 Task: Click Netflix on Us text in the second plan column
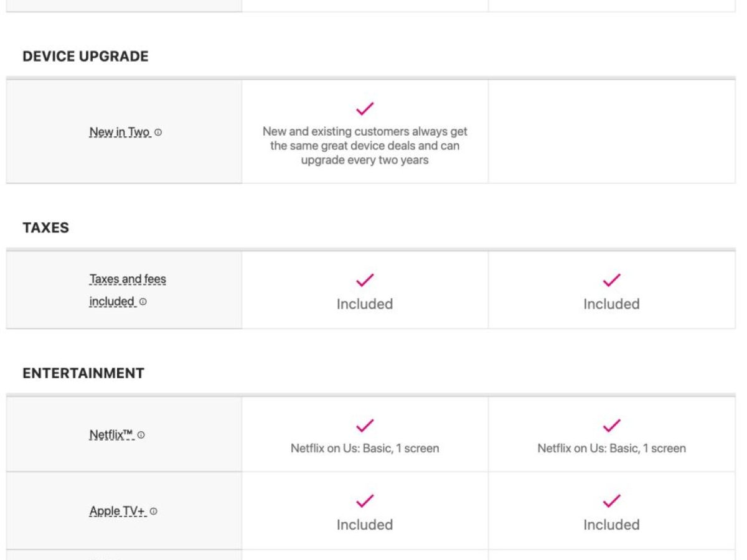tap(611, 449)
